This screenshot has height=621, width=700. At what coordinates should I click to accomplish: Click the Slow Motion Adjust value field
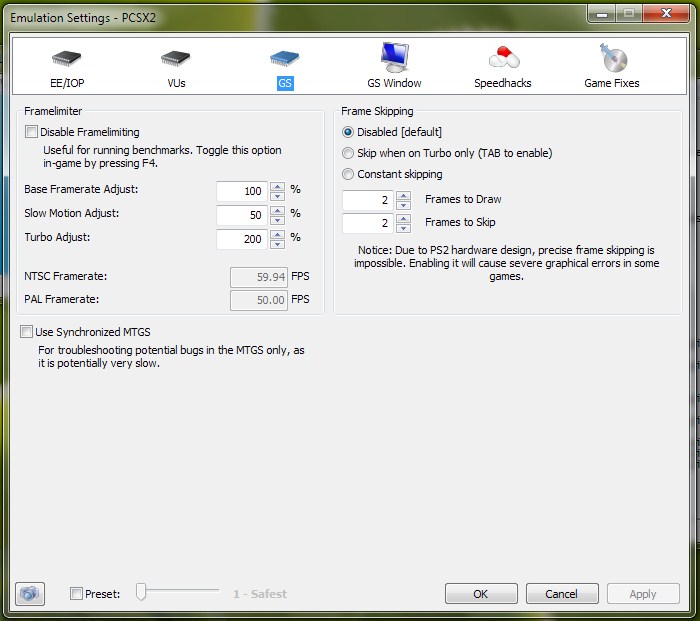(242, 215)
